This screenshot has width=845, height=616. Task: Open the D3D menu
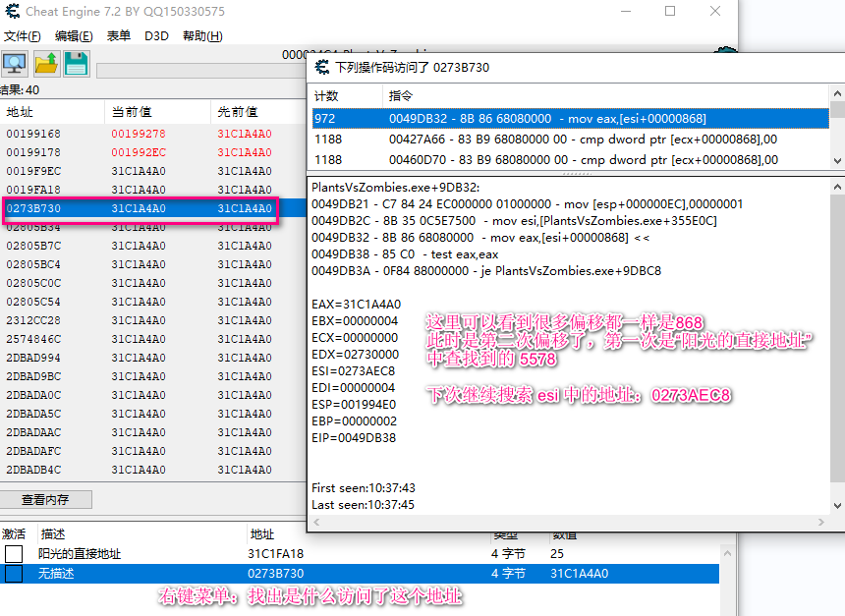[156, 36]
